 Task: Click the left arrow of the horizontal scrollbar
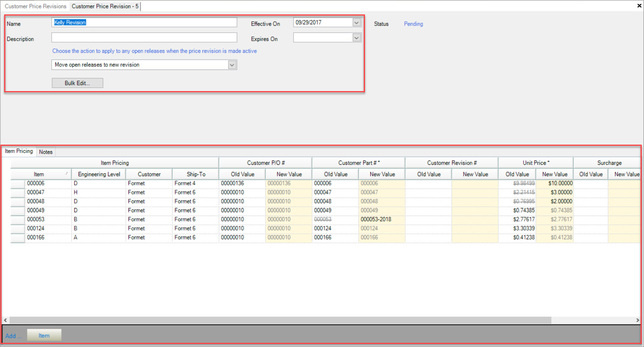(5, 320)
